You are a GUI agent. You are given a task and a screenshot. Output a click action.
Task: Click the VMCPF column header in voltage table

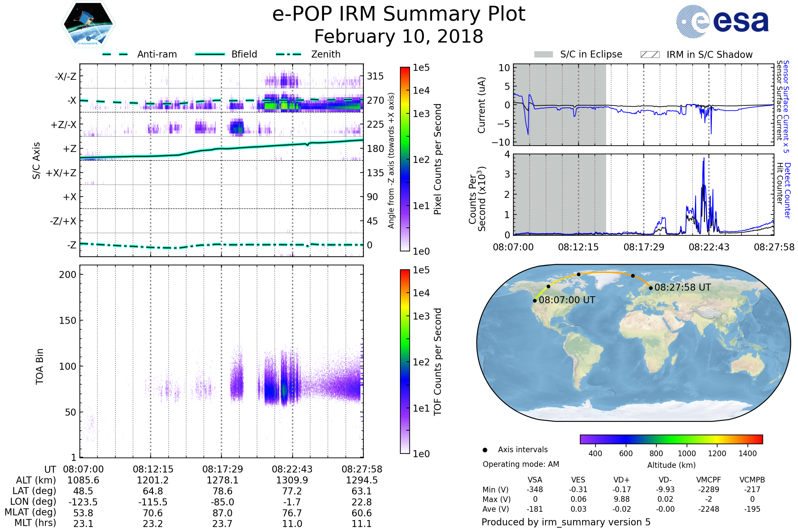[x=709, y=480]
